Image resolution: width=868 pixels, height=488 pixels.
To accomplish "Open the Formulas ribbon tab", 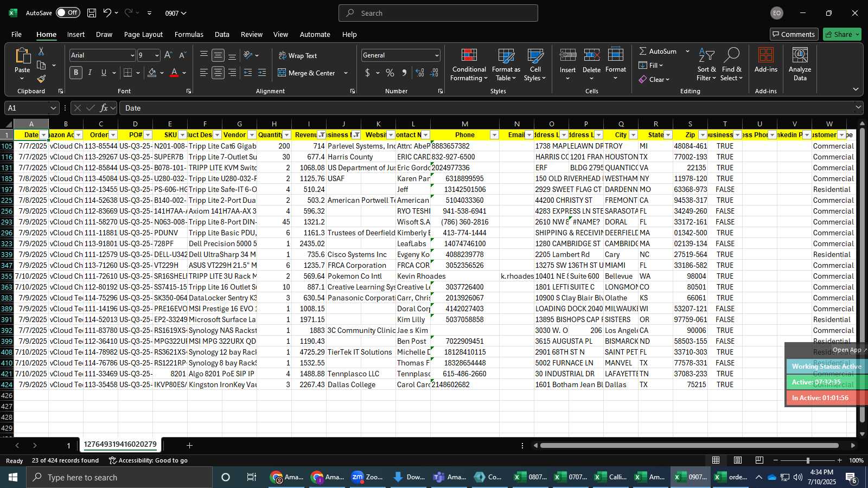I will click(189, 34).
